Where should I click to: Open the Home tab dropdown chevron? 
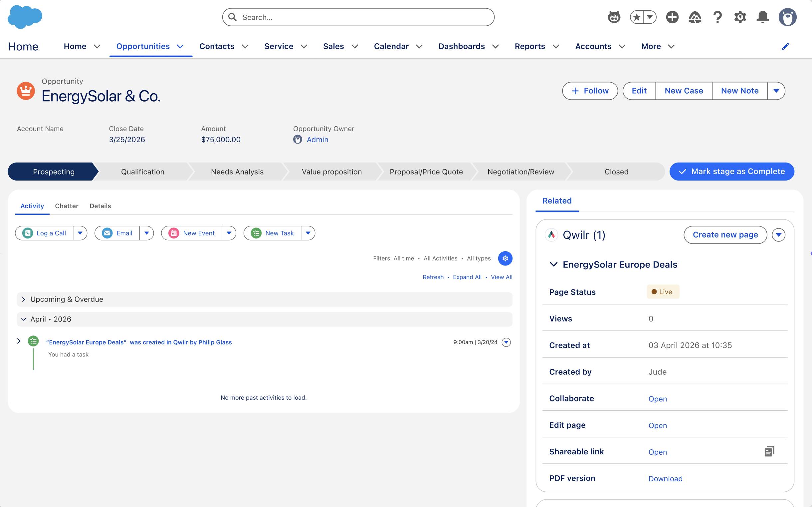coord(97,46)
